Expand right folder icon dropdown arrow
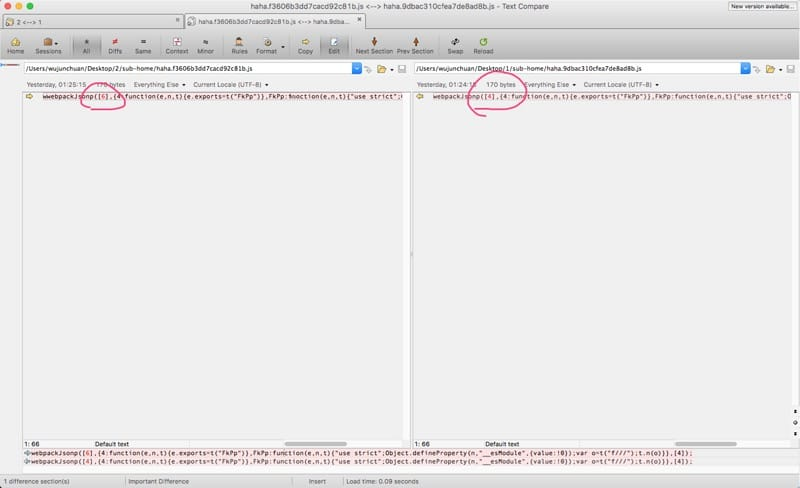This screenshot has width=800, height=488. (781, 70)
